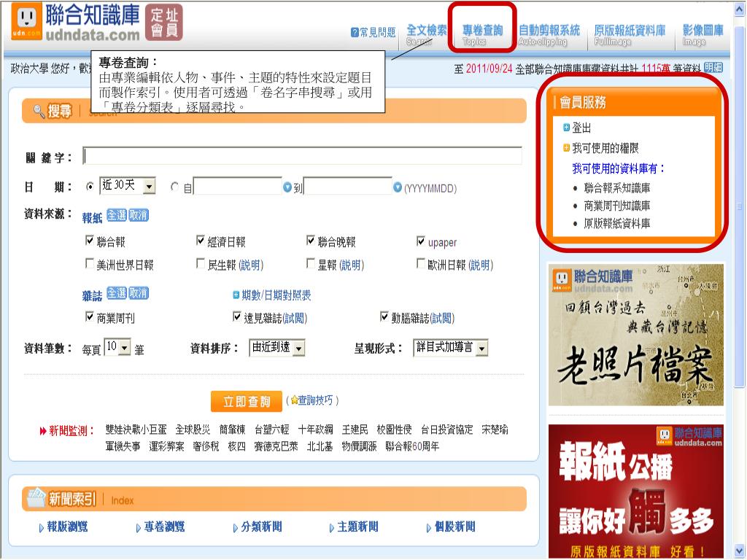The height and width of the screenshot is (560, 747).
Task: Click the 專卷瀏覽 index link
Action: (x=164, y=526)
